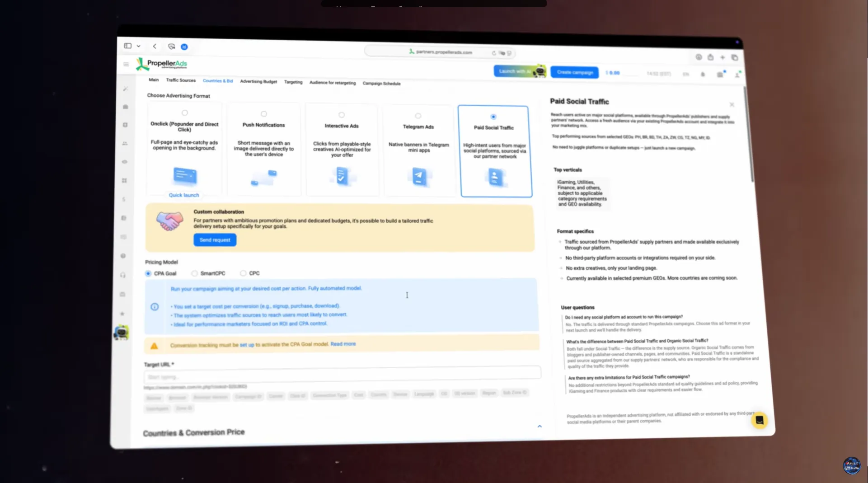Open the eye icon in the left sidebar
Screen dimensions: 868x483
[125, 162]
